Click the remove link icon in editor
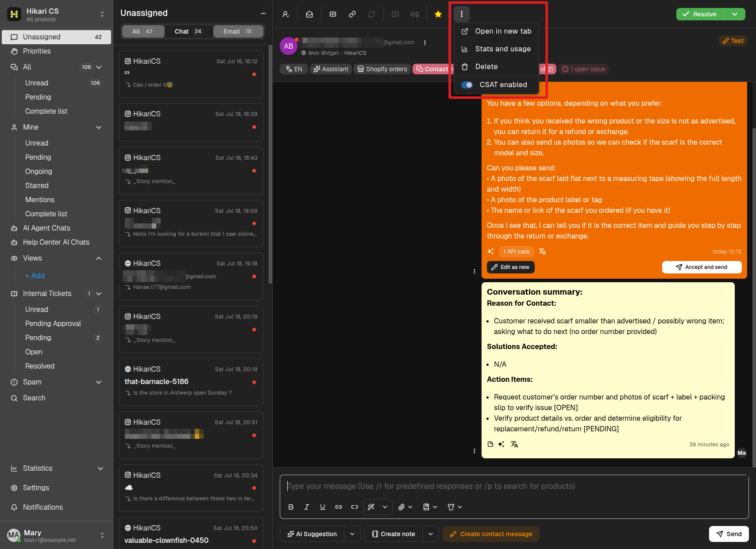 (355, 507)
